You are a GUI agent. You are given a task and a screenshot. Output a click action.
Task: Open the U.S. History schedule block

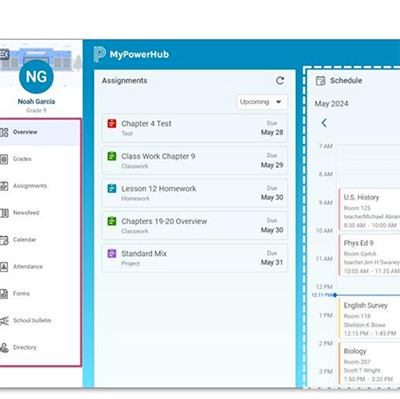point(369,209)
